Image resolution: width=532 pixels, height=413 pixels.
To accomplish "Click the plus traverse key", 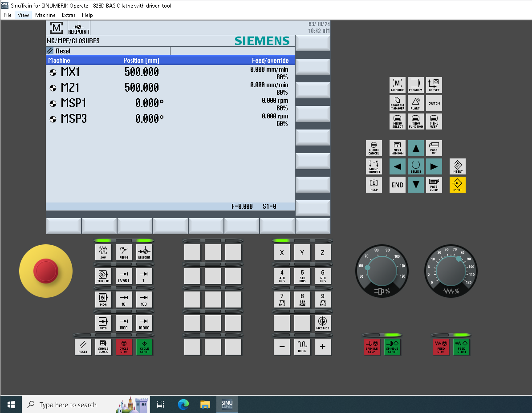I will [x=323, y=347].
